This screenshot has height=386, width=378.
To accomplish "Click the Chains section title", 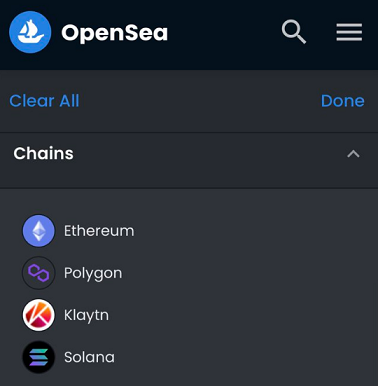I will click(43, 153).
